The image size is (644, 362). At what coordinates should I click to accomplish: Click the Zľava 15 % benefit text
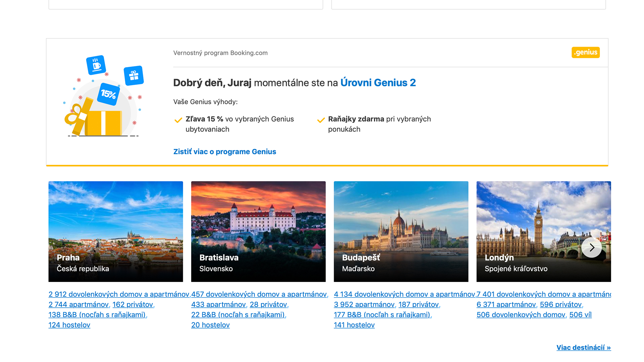(240, 124)
